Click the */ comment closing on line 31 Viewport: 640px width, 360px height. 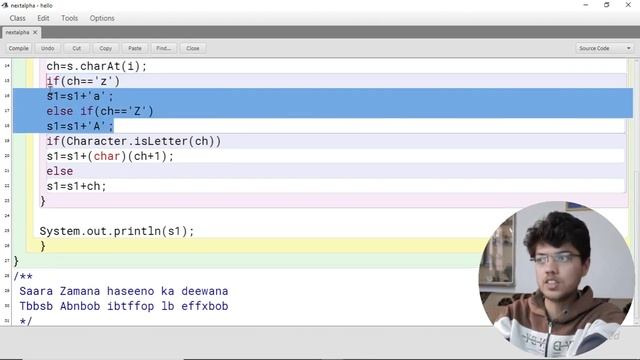click(26, 321)
